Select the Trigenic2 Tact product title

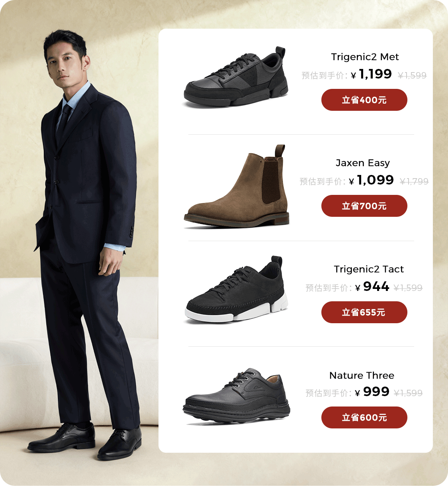coord(369,269)
